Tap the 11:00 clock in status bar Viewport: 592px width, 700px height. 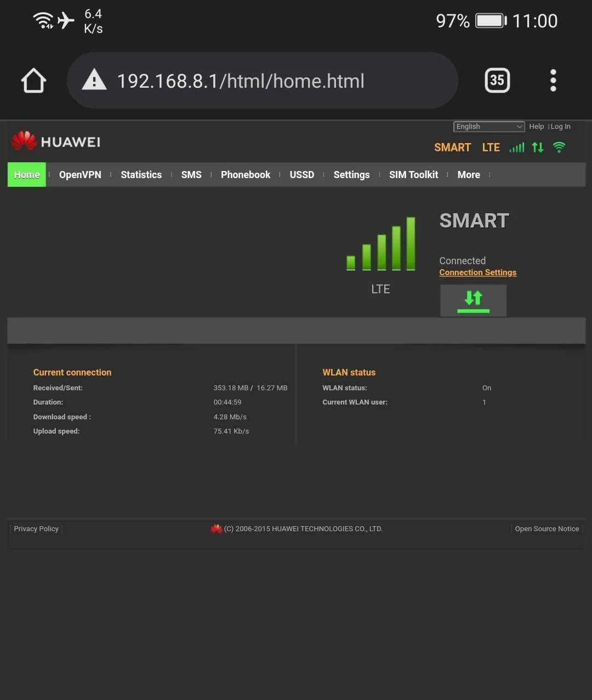(x=535, y=21)
